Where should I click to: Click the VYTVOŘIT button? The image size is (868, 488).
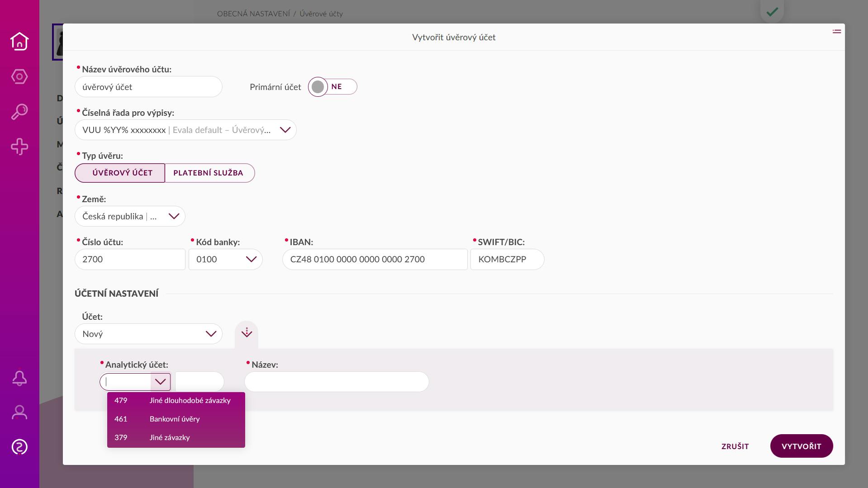click(802, 446)
